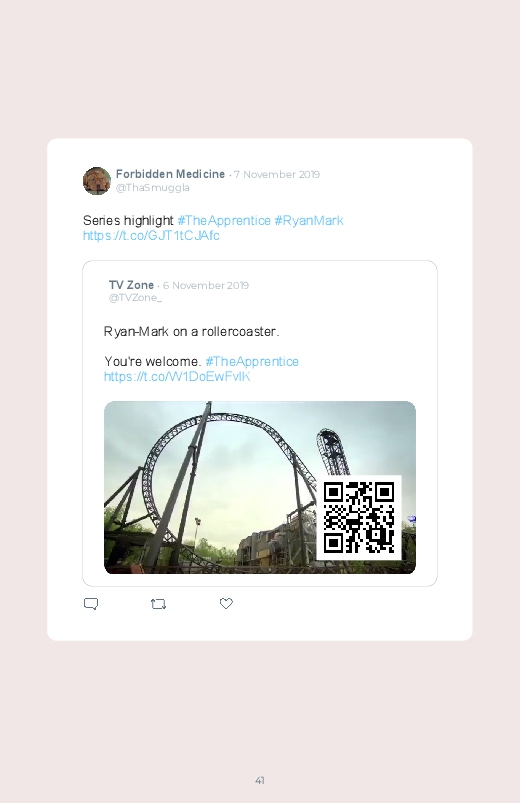Click the Forbidden Medicine display name
Viewport: 520px width, 803px height.
pyautogui.click(x=170, y=174)
